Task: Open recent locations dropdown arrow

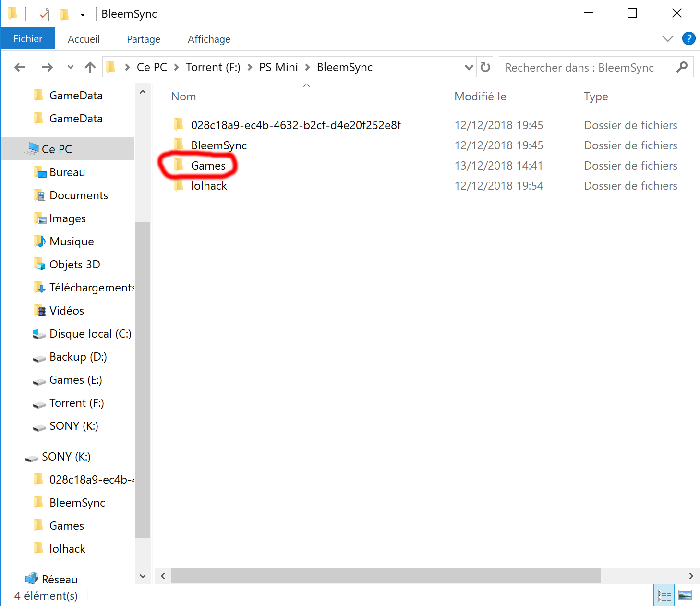Action: coord(71,67)
